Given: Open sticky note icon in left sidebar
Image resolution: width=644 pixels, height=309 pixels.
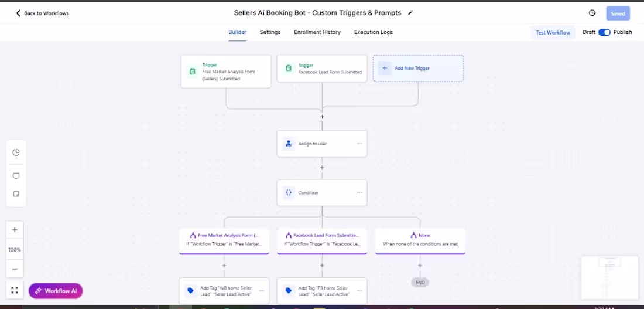Looking at the screenshot, I should tap(16, 194).
